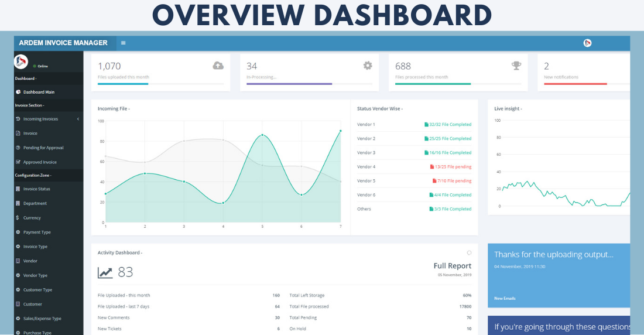
Task: Click the Ardem logo in sidebar
Action: (x=21, y=61)
